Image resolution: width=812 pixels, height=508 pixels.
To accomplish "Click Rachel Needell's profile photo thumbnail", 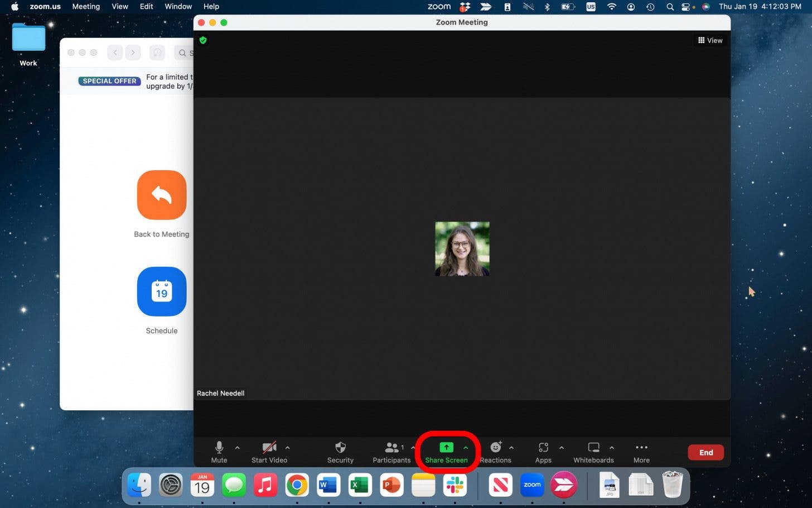I will tap(462, 249).
